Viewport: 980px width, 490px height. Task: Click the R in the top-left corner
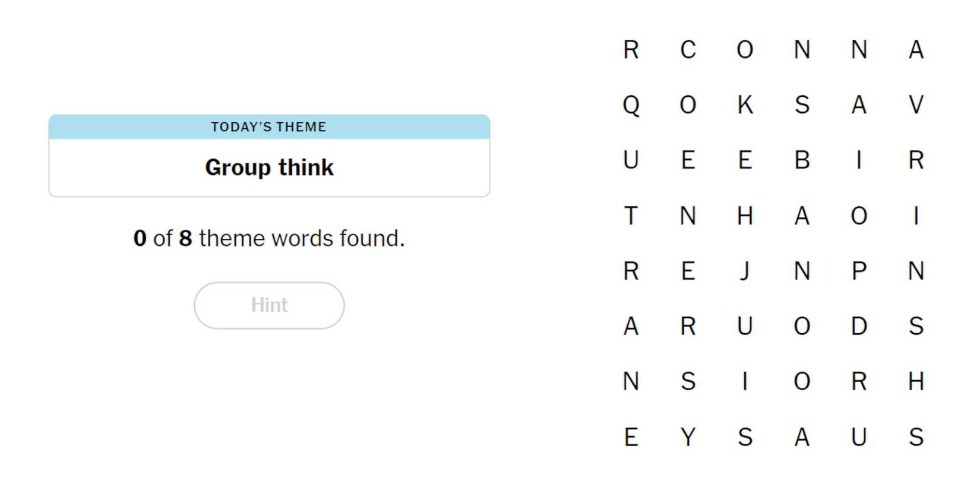pyautogui.click(x=631, y=50)
